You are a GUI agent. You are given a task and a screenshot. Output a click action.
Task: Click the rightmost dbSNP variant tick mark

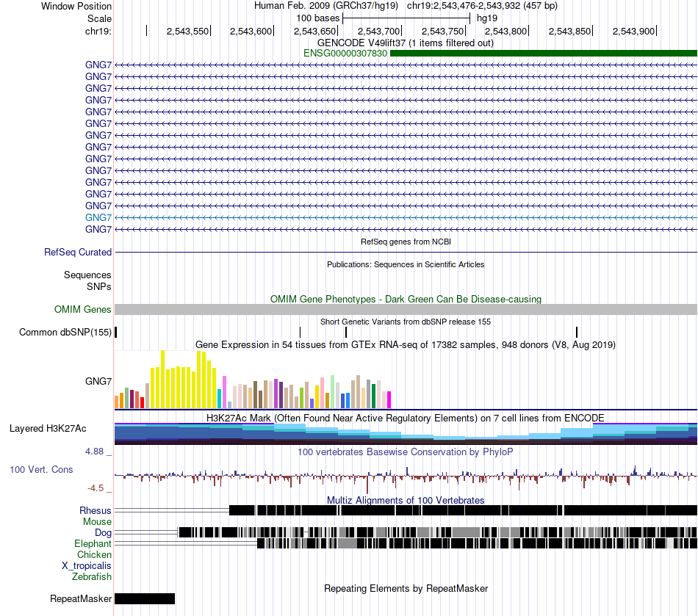pos(577,333)
